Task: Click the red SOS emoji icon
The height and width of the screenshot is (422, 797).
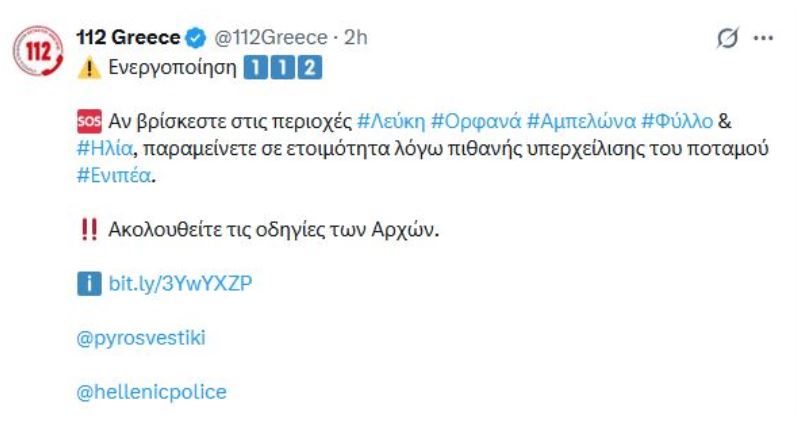Action: point(85,122)
